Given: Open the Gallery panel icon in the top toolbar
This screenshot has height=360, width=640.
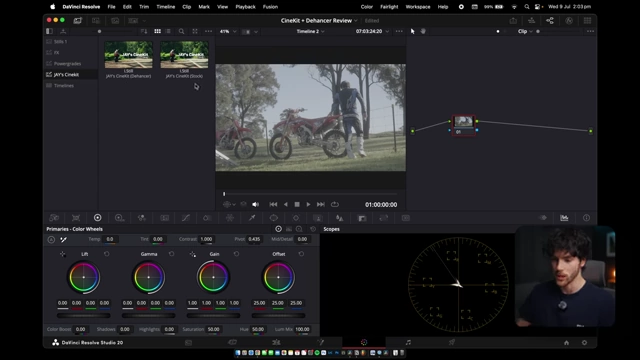Looking at the screenshot, I should pyautogui.click(x=78, y=20).
